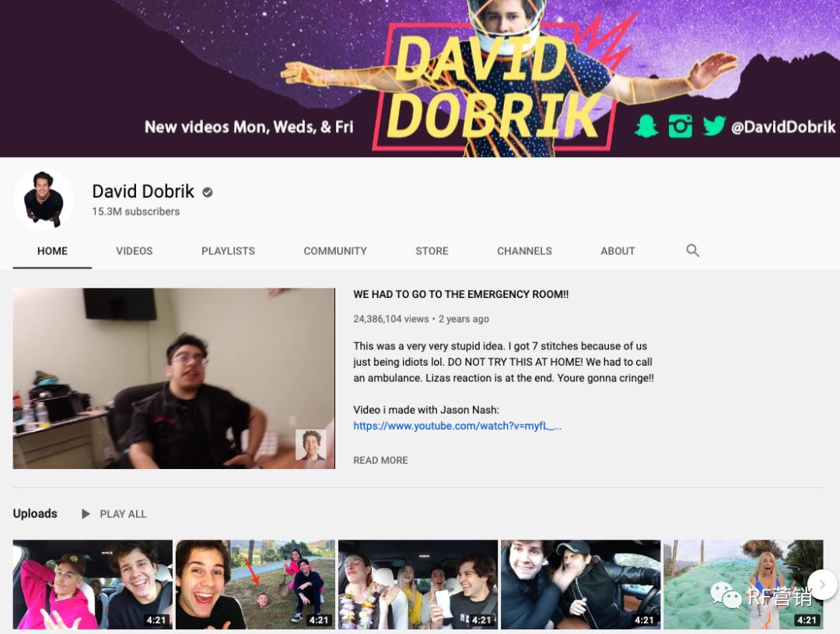This screenshot has width=840, height=634.
Task: Play the featured emergency room video
Action: pyautogui.click(x=174, y=378)
